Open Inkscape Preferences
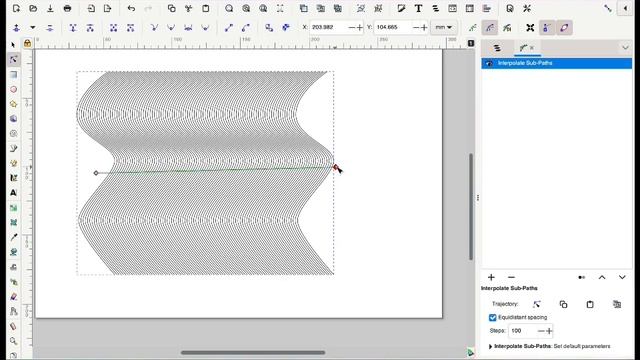 pos(527,8)
